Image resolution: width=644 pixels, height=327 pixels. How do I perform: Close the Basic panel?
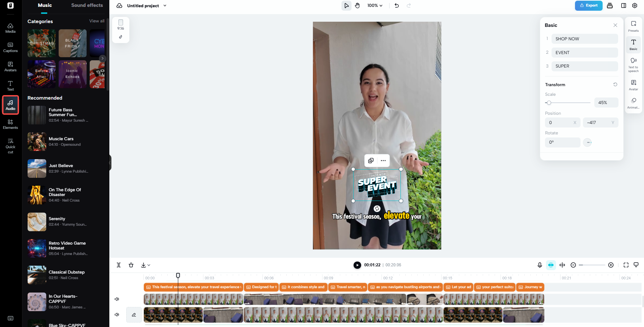pyautogui.click(x=615, y=25)
